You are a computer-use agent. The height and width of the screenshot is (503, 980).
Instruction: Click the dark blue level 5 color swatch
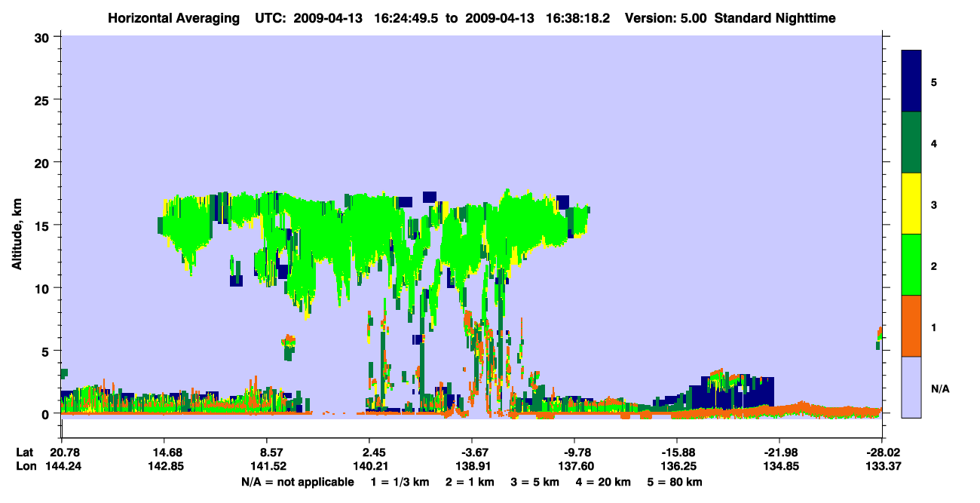911,81
